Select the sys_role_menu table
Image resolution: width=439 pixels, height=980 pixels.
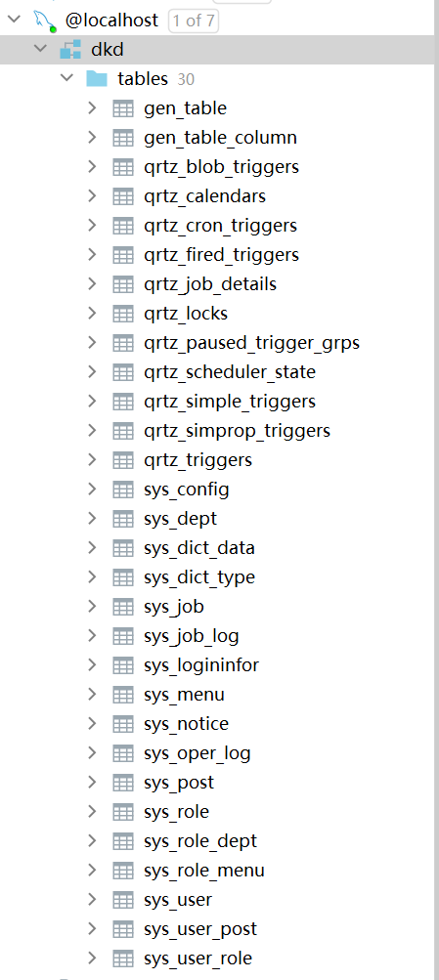coord(204,870)
